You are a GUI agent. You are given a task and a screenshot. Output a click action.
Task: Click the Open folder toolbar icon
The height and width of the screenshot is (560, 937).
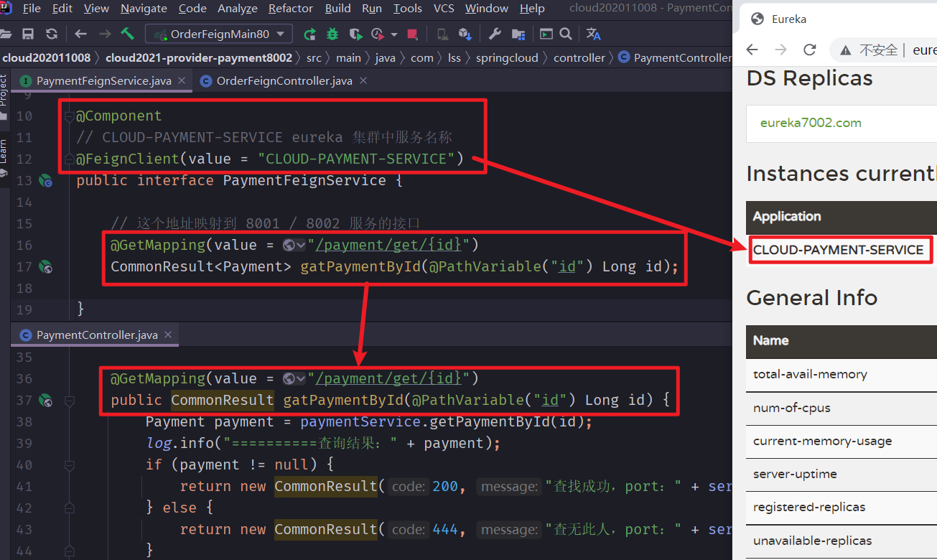point(6,34)
